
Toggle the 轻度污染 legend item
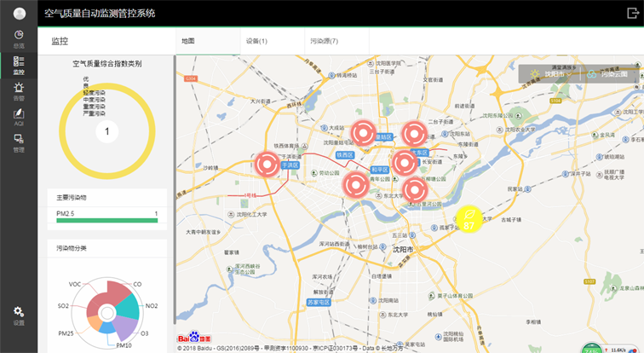[x=94, y=93]
